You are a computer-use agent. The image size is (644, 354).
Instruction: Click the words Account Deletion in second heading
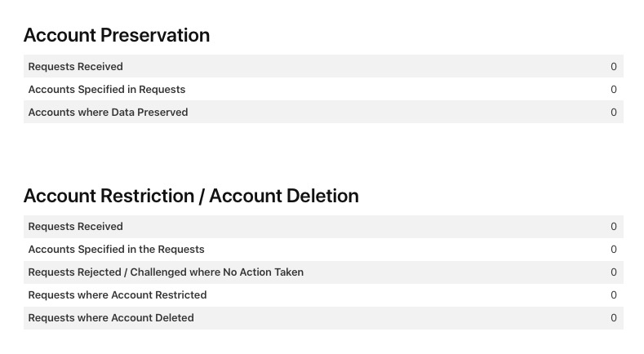(284, 196)
